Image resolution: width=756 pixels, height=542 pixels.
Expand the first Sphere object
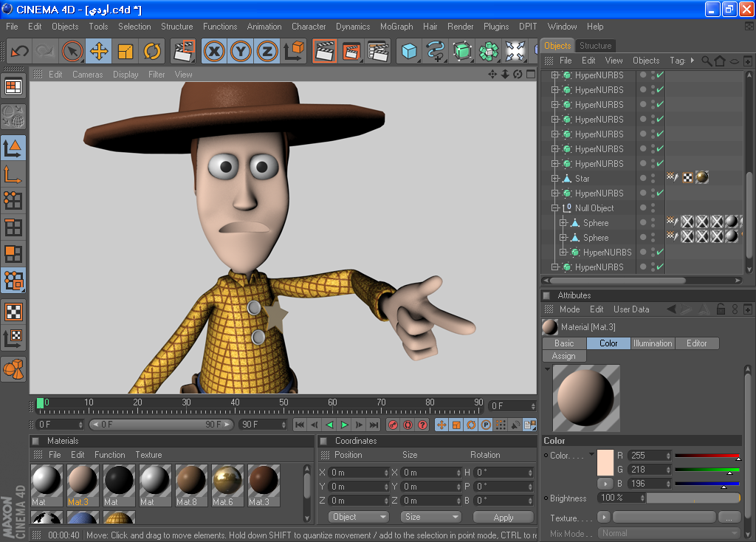click(563, 223)
